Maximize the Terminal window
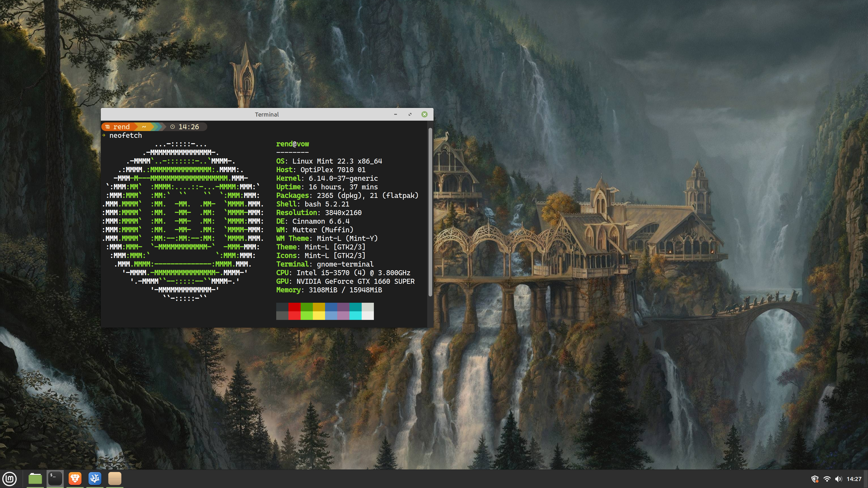Screen dimensions: 868x488 (x=410, y=115)
